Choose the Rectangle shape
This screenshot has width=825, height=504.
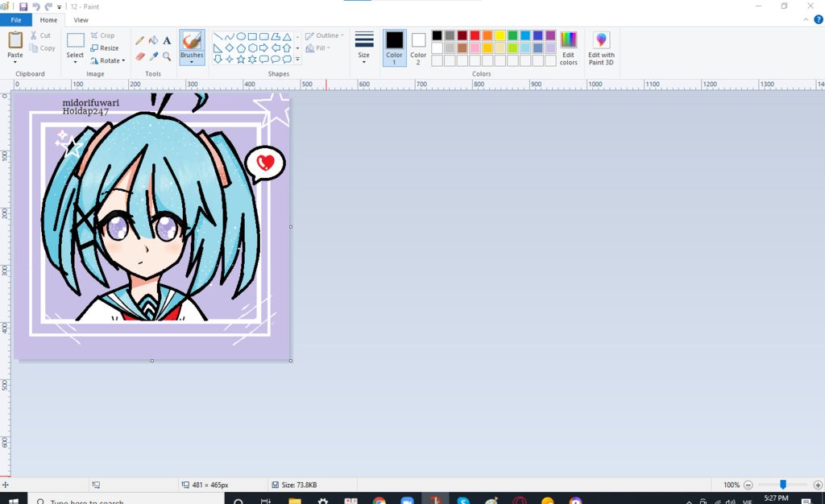click(252, 37)
